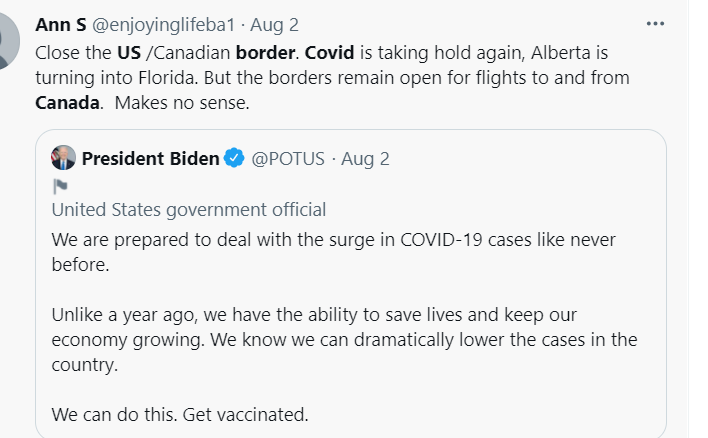Click the gray flag icon in quoted tweet
Viewport: 708px width, 438px height.
pyautogui.click(x=60, y=186)
